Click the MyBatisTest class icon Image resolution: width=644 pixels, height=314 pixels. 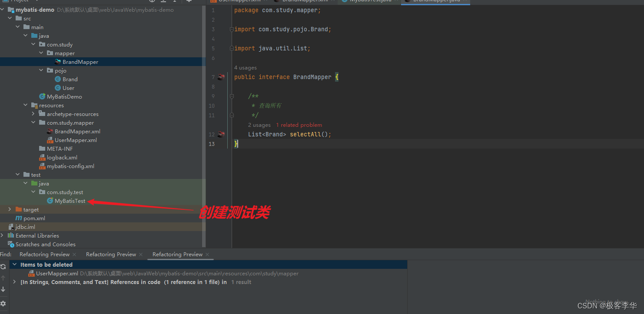[50, 201]
